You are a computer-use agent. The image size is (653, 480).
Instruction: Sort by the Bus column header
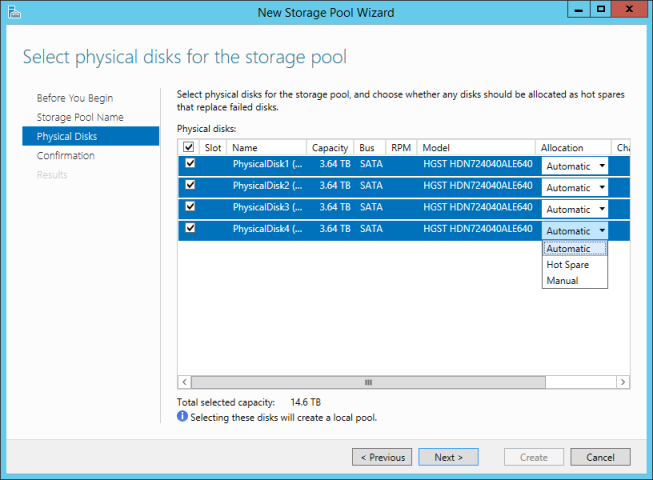[369, 148]
